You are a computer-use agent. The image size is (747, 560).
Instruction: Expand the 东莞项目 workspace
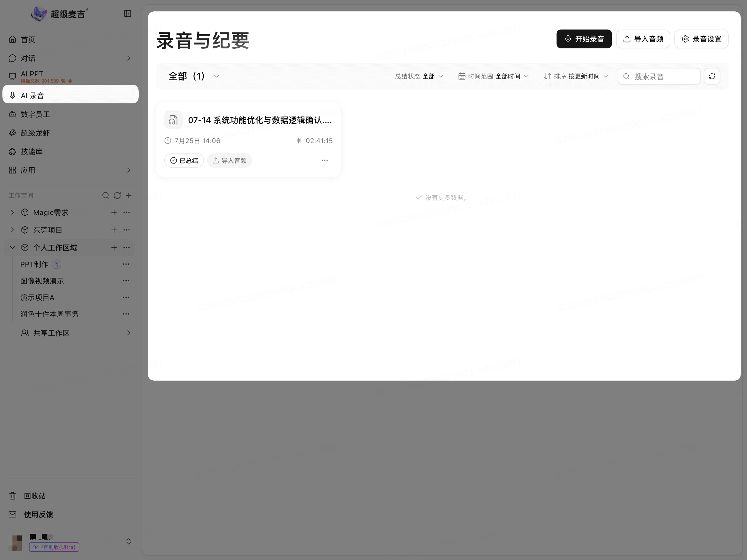(12, 230)
